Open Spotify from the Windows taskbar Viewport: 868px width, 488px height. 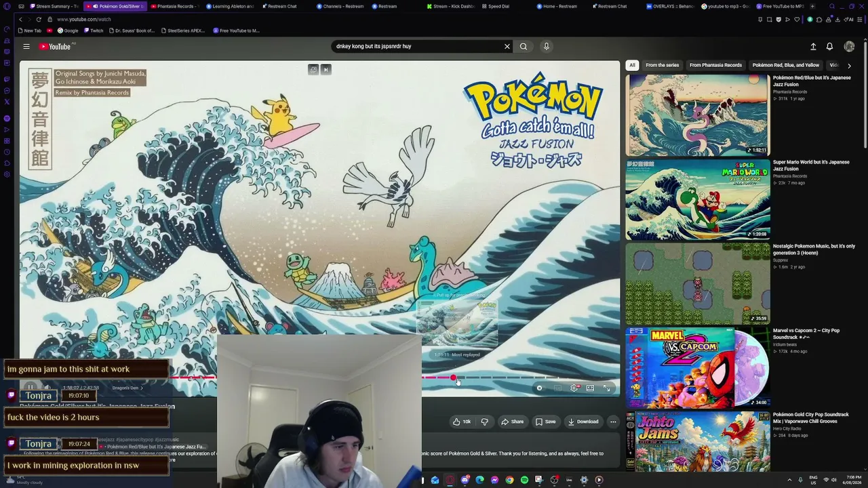tap(524, 480)
